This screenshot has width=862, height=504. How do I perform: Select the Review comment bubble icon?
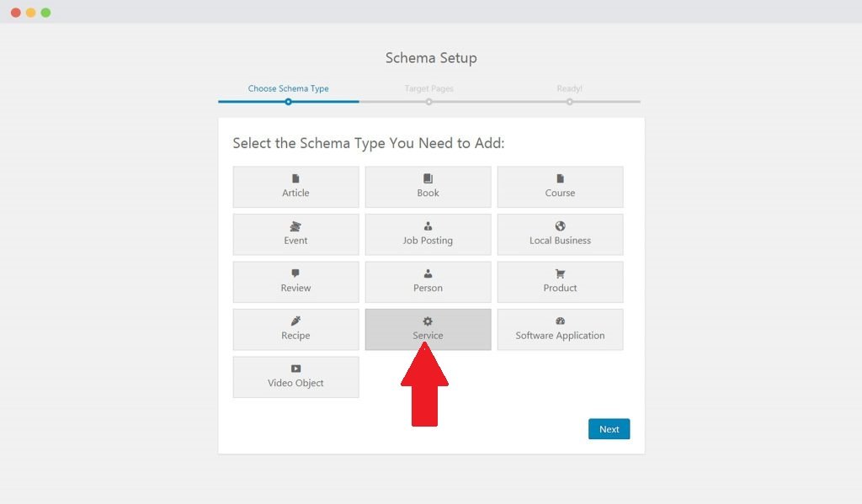point(295,273)
